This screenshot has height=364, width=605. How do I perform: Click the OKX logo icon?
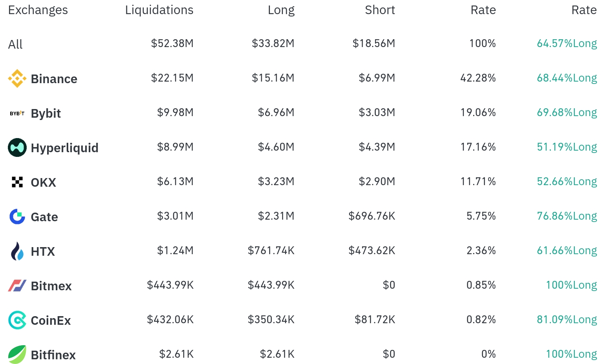click(17, 182)
